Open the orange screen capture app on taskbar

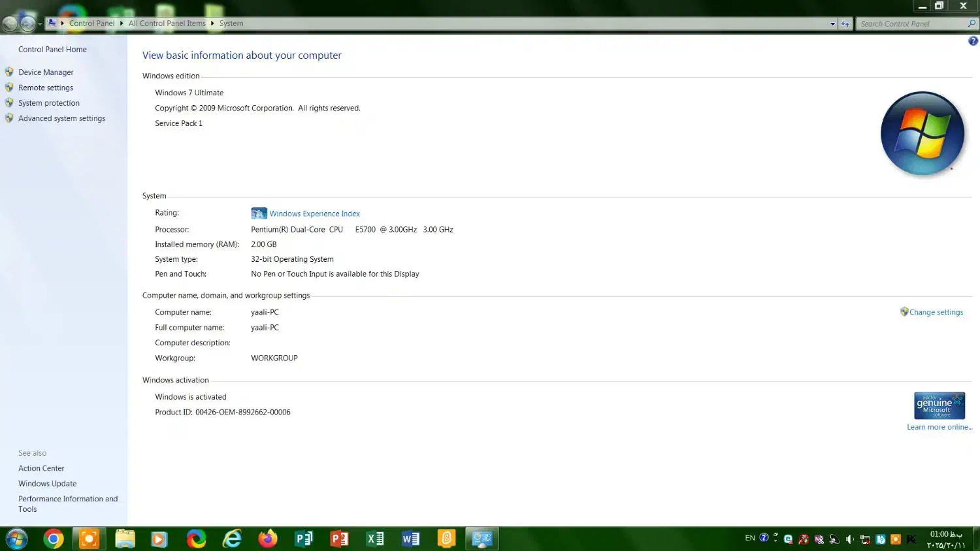pos(88,539)
